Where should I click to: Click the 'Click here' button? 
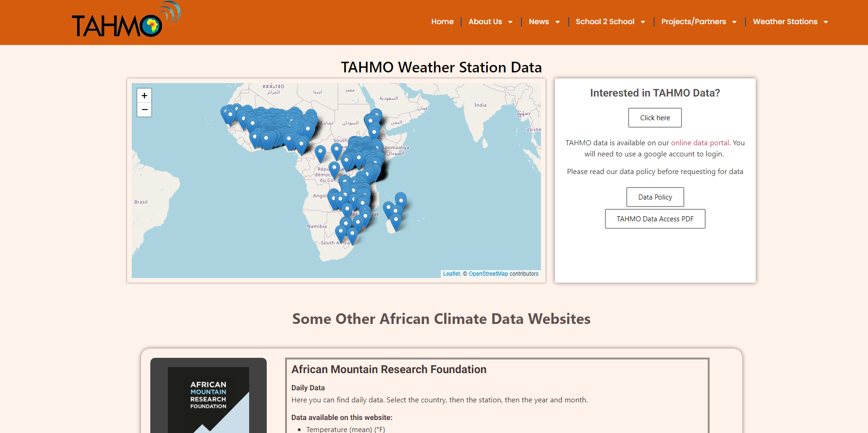(655, 118)
